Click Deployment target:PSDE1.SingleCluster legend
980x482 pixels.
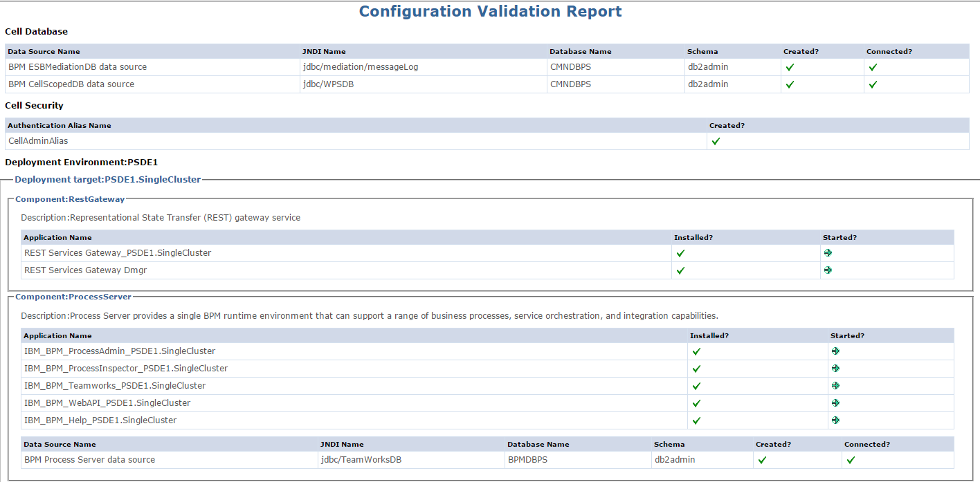[107, 179]
